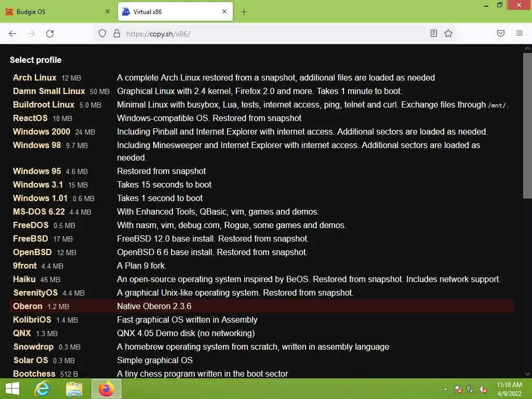532x399 pixels.
Task: Close the Budgie OS tab
Action: click(x=108, y=11)
